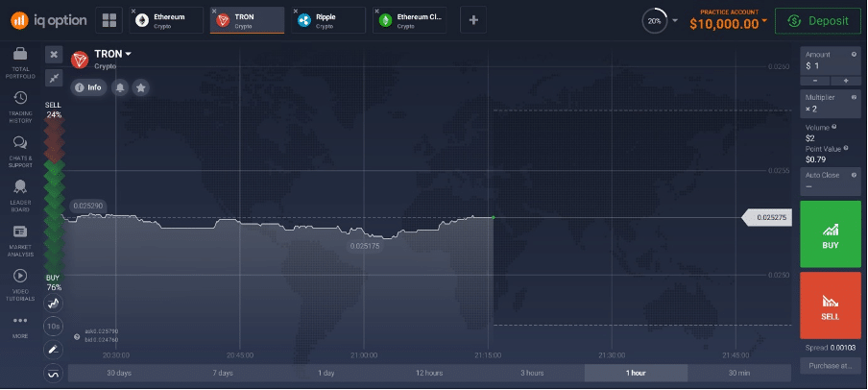Open the practice account balance dropdown
Screen dimensions: 868x390
729,20
